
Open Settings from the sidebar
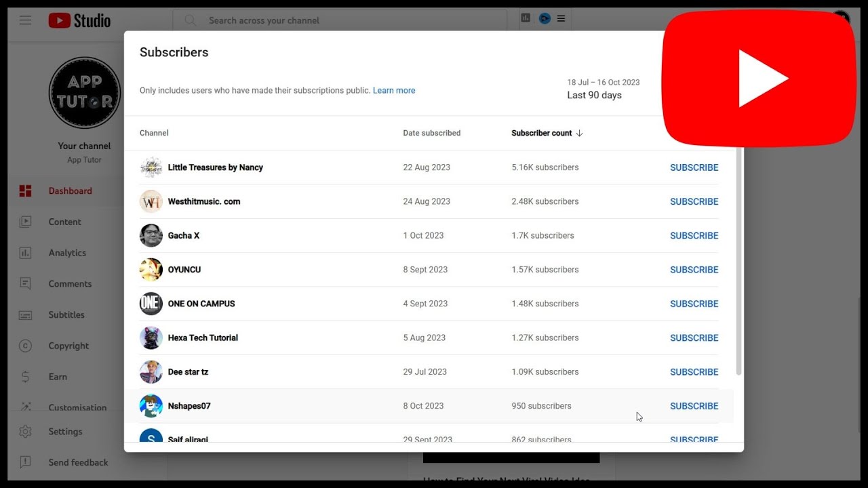tap(65, 432)
